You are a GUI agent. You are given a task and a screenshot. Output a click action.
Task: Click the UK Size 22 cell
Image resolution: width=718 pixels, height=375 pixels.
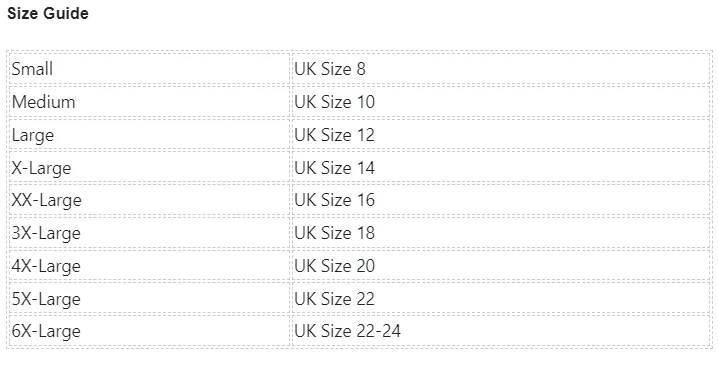pyautogui.click(x=501, y=299)
